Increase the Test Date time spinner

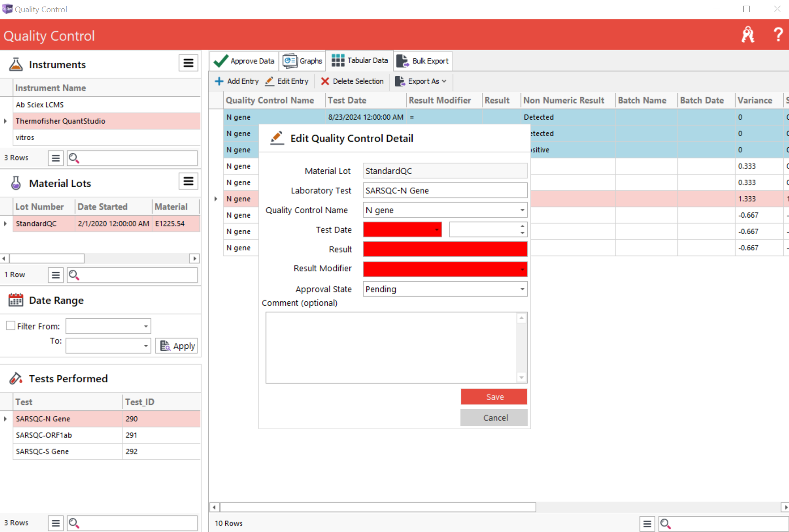[x=522, y=226]
